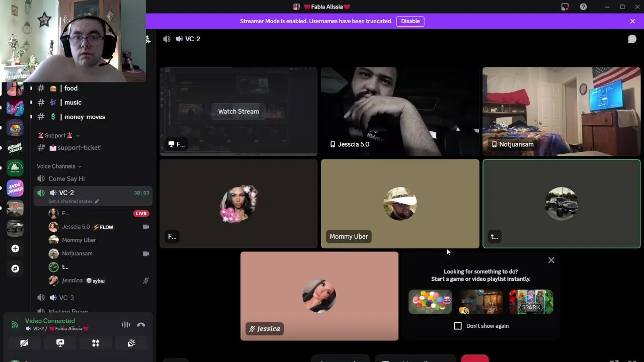Join the Come Say Hi voice channel

[x=93, y=178]
